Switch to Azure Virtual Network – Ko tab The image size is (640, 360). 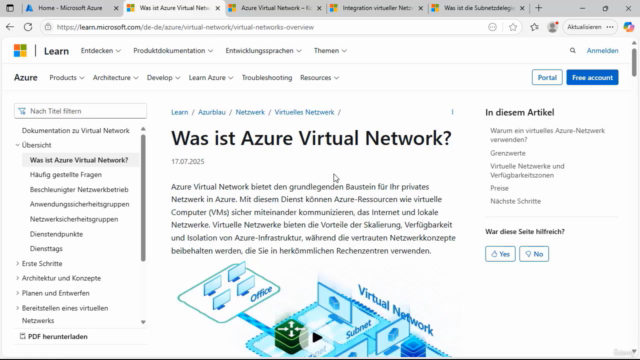tap(276, 8)
